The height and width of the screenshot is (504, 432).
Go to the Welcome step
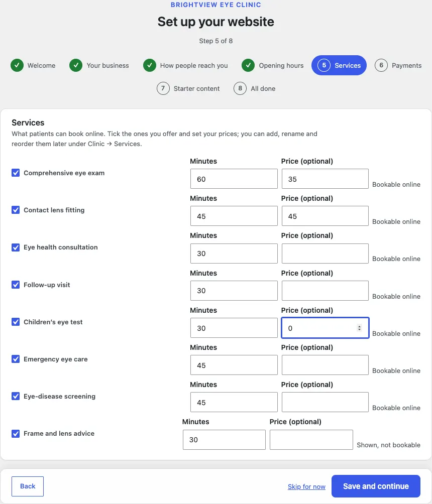33,65
